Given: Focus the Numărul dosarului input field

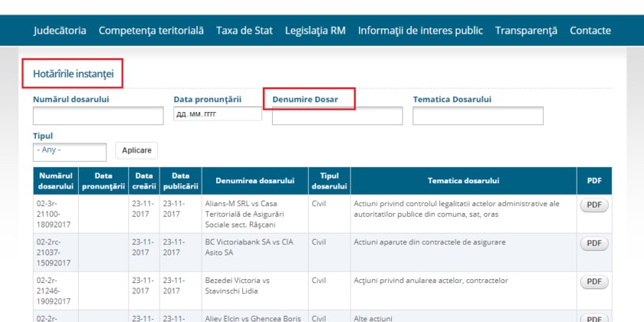Looking at the screenshot, I should point(98,116).
